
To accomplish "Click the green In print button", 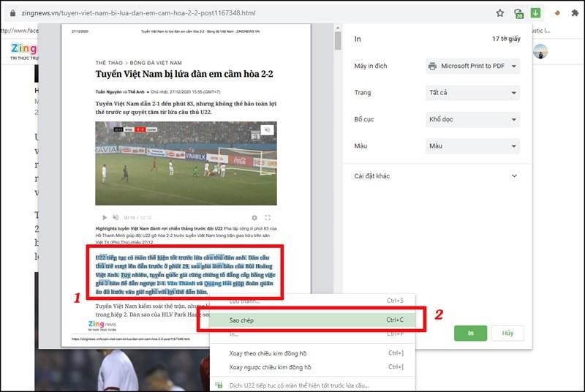I will tap(470, 333).
